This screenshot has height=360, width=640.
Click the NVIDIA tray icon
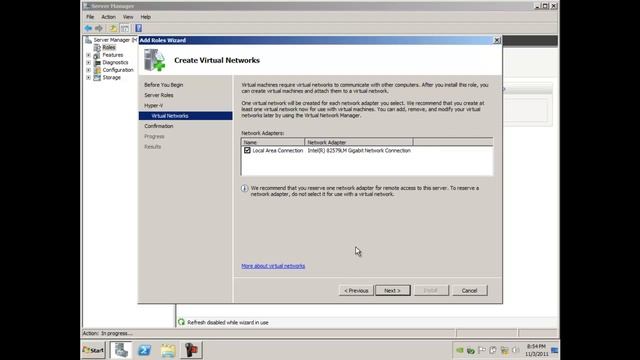[460, 350]
